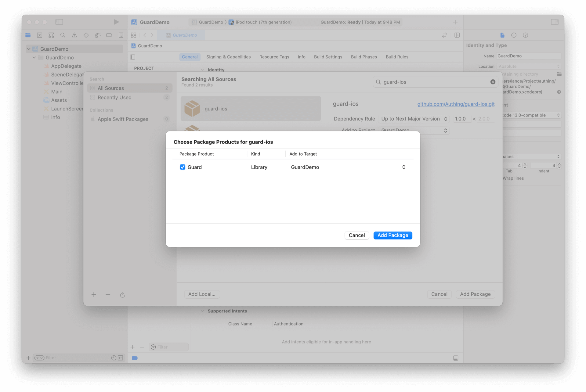Open the Find navigator magnifier icon
The width and height of the screenshot is (586, 392).
pos(63,35)
